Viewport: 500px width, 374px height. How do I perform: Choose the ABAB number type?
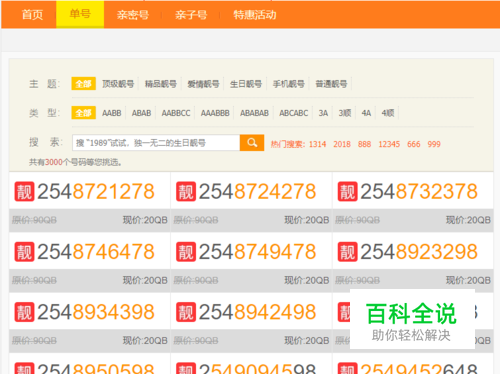coord(141,113)
